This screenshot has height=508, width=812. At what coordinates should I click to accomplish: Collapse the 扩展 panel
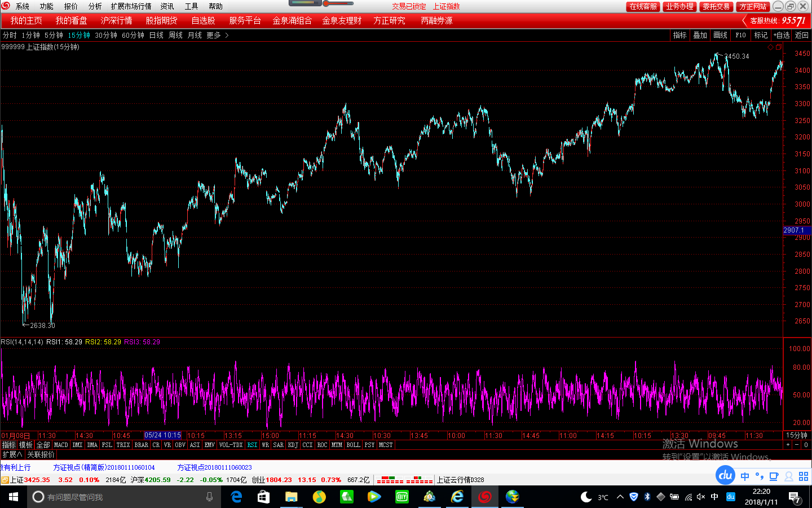click(12, 454)
